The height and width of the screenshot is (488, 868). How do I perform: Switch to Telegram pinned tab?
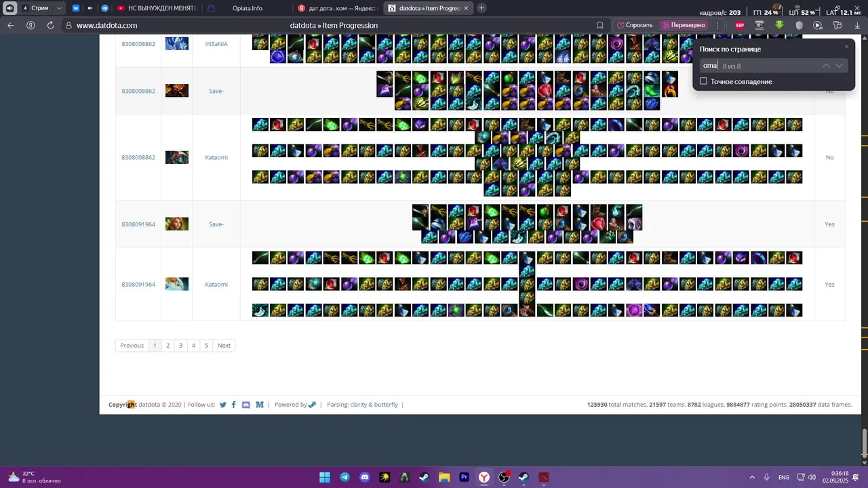104,8
